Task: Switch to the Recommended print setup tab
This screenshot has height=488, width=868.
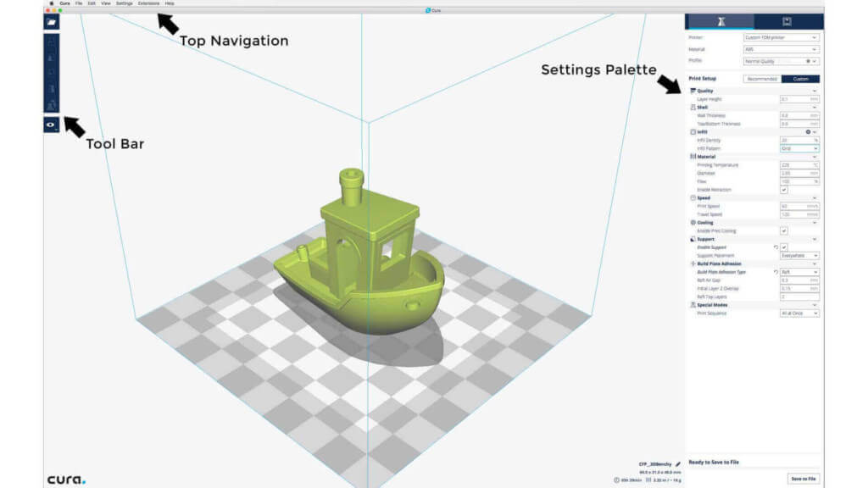Action: (763, 80)
